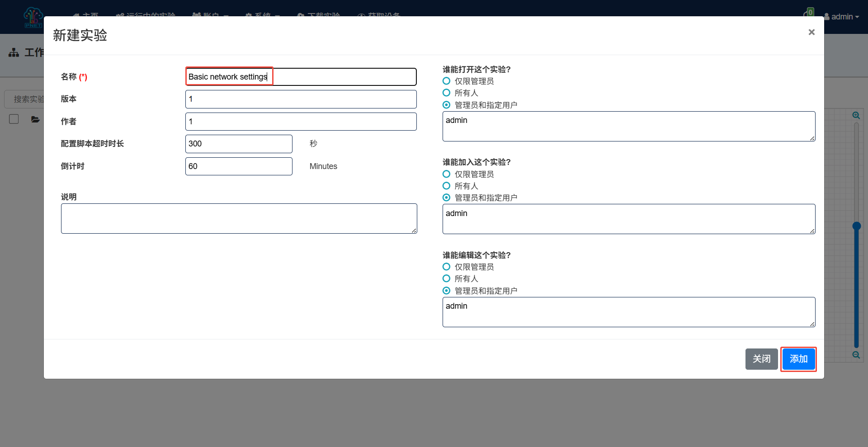868x447 pixels.
Task: Select 管理员和指定用户 under 谁能编辑这个实验
Action: click(446, 291)
